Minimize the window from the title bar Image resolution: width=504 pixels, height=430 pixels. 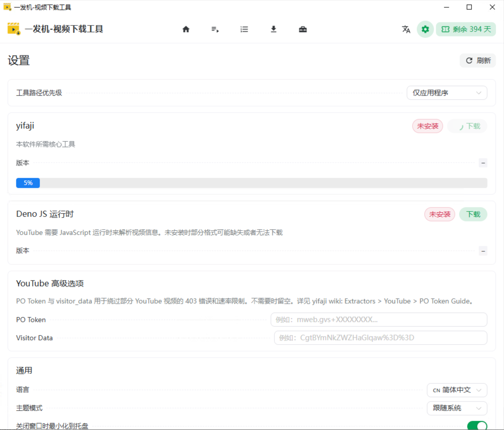447,7
